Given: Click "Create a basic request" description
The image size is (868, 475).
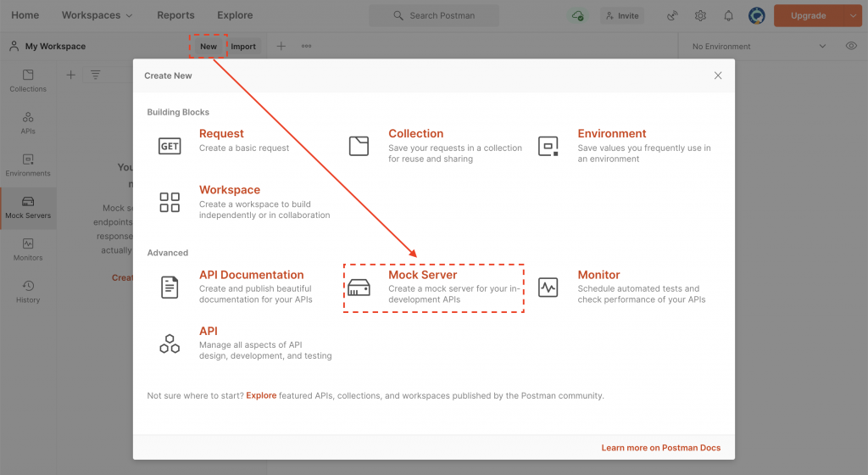Looking at the screenshot, I should [244, 148].
